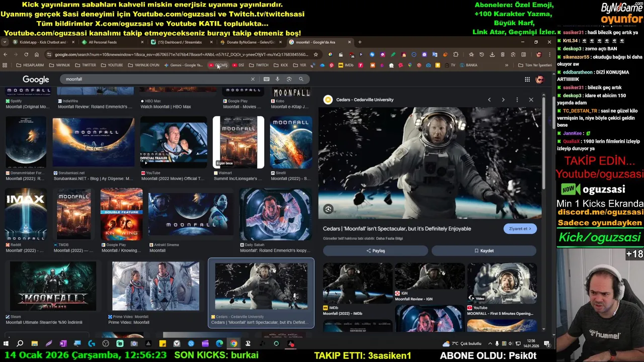This screenshot has width=644, height=362.
Task: Open the Moonfall (2022) - IMDb related image
Action: (x=357, y=283)
